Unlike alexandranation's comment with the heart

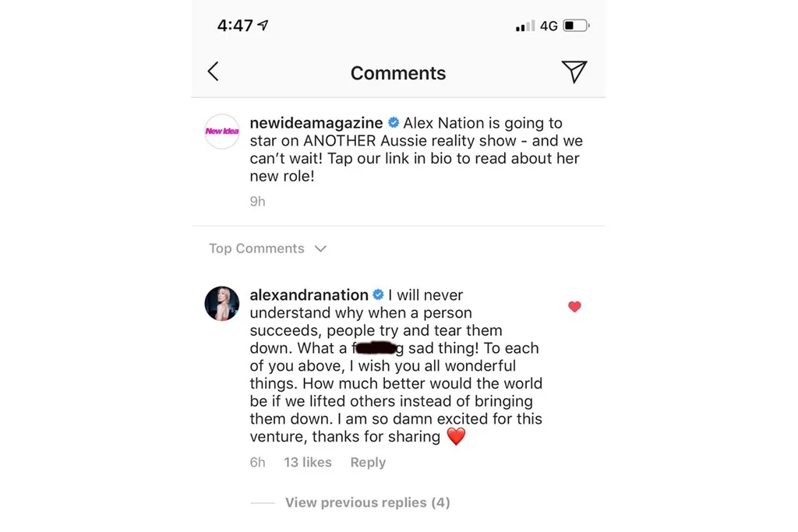click(574, 307)
